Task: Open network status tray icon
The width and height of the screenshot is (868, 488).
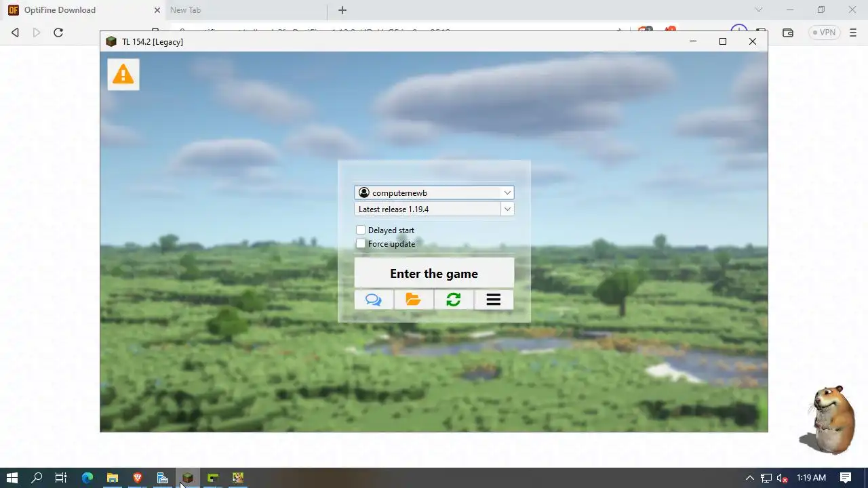Action: [766, 478]
